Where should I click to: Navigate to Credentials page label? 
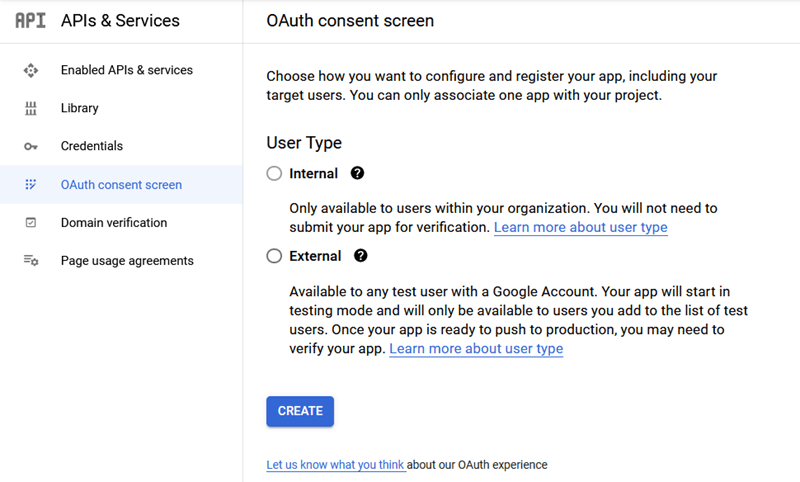coord(91,146)
